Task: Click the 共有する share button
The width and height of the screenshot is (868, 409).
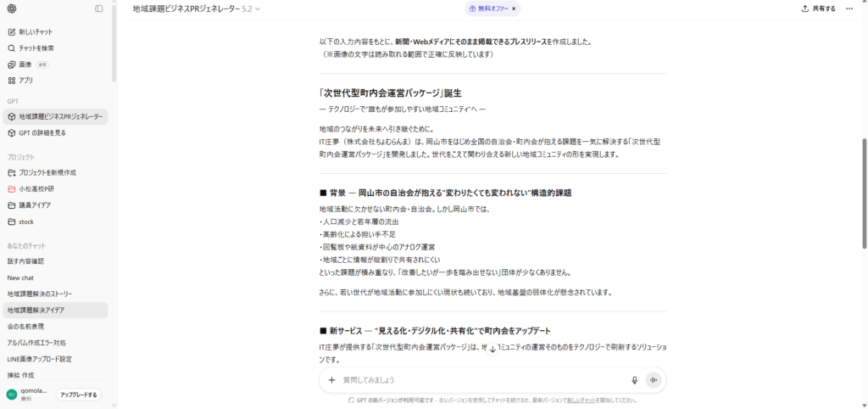Action: (x=818, y=8)
